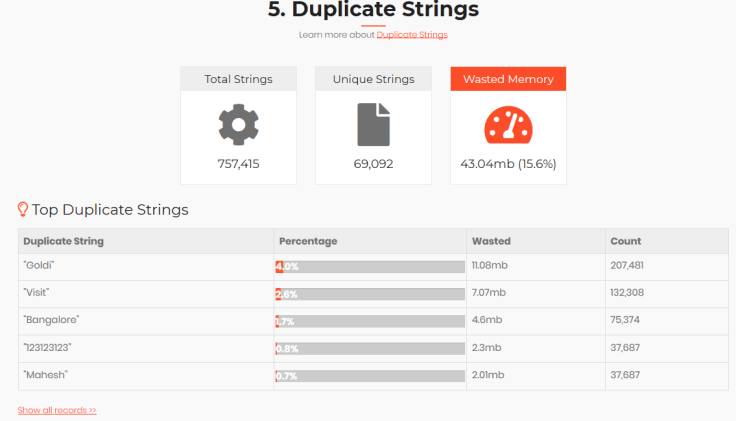Image resolution: width=736 pixels, height=421 pixels.
Task: Select the Unique Strings card header
Action: 374,79
